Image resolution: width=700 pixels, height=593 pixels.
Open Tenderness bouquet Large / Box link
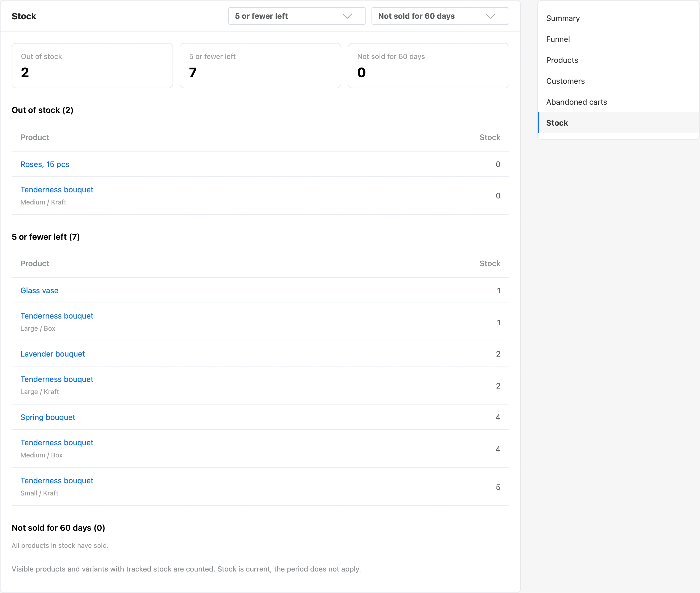[57, 316]
